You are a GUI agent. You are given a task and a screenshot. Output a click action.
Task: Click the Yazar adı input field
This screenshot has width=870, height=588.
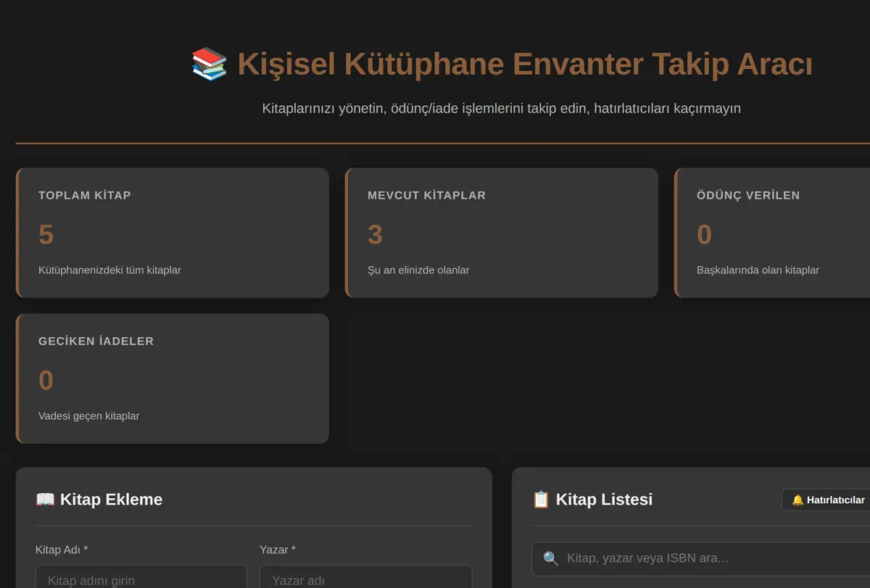[365, 577]
